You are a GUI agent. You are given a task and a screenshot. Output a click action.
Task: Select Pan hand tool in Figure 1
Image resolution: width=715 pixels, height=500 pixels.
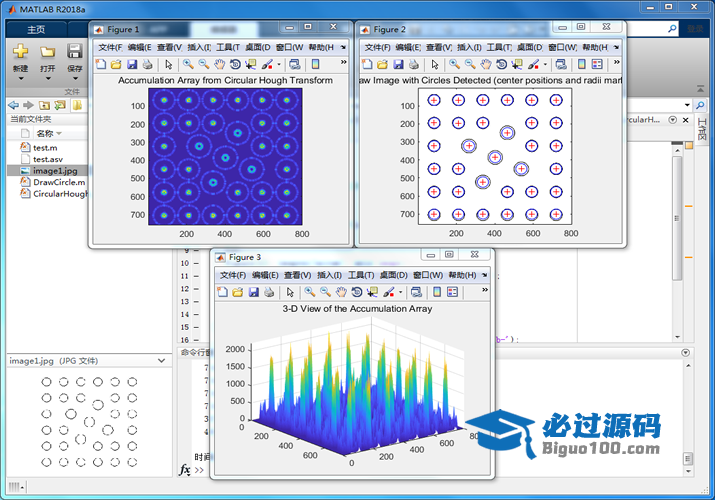[219, 64]
